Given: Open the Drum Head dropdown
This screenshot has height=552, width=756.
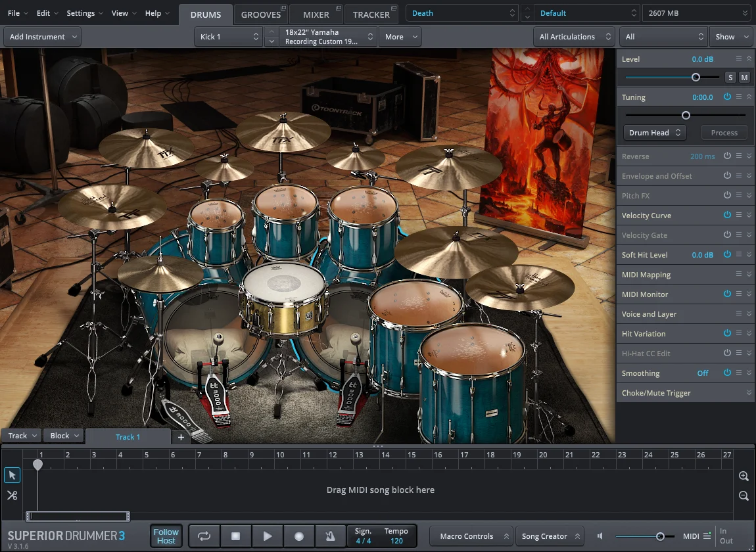Looking at the screenshot, I should pos(654,133).
